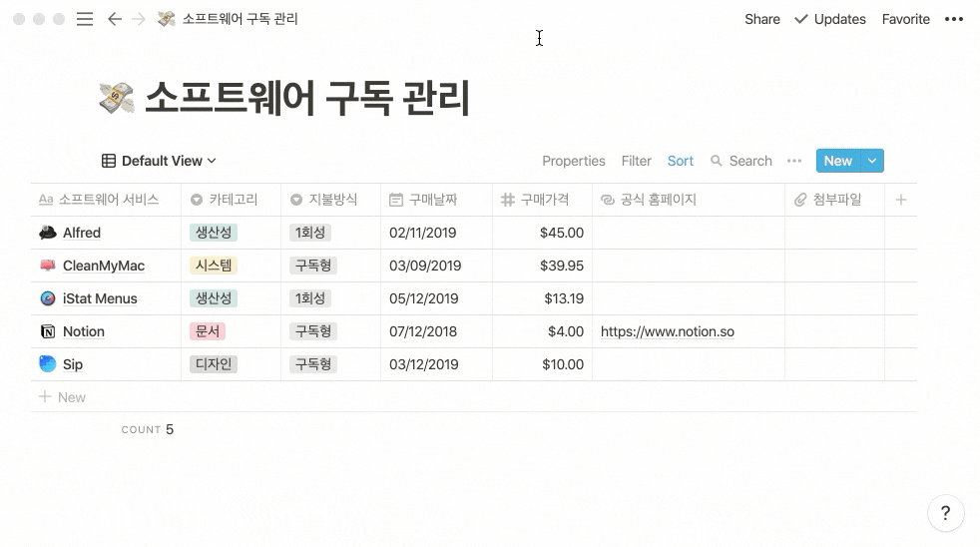Screen dimensions: 980x547
Task: Open the Filter menu
Action: (637, 161)
